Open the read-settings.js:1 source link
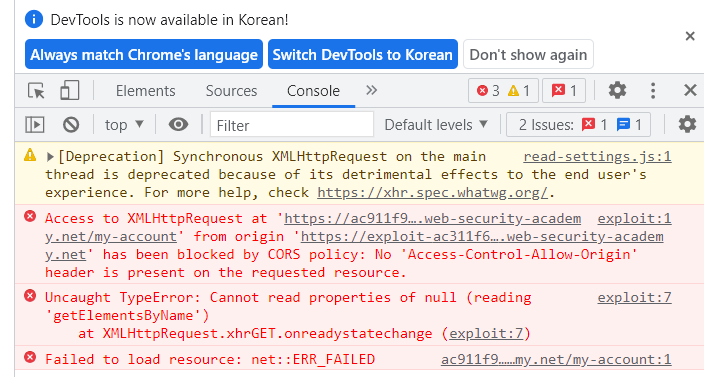 (597, 157)
